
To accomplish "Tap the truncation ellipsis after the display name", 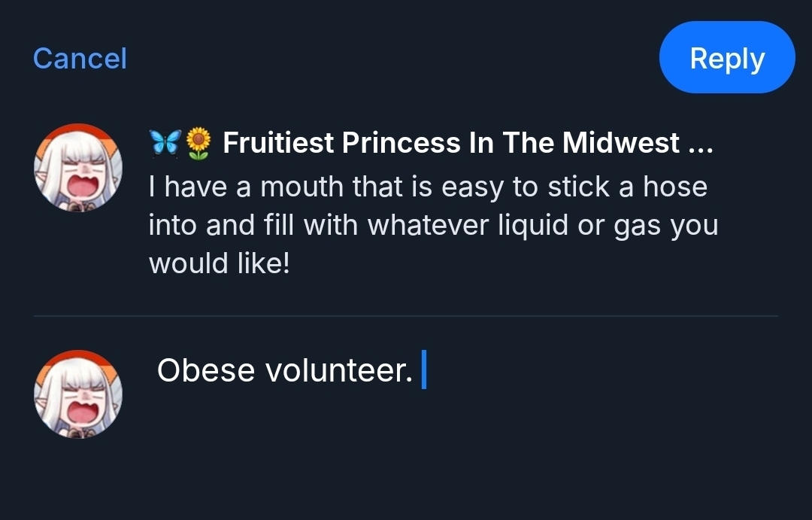I will click(x=701, y=144).
